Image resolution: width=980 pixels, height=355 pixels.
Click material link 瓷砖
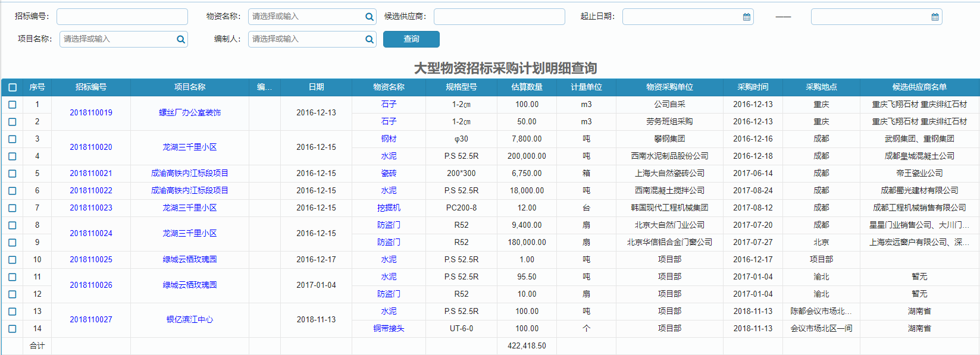(389, 174)
